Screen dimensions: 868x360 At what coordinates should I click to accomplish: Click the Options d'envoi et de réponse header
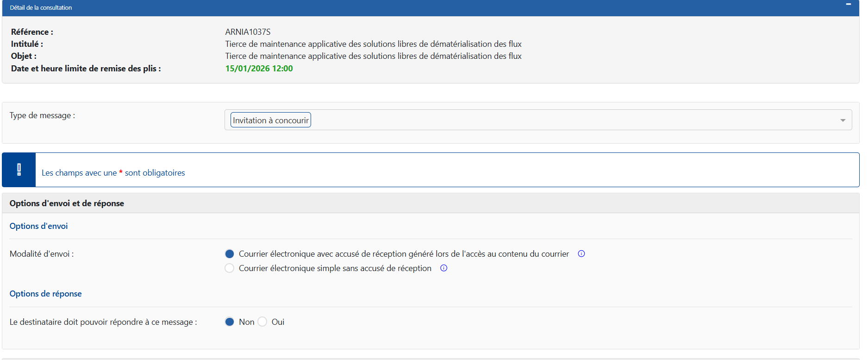tap(67, 203)
